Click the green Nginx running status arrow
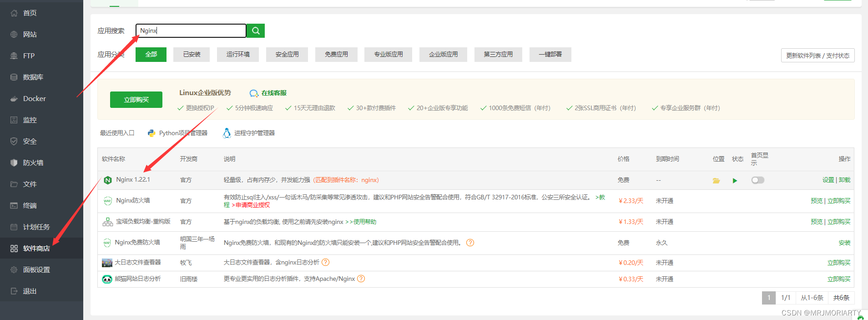Viewport: 868px width, 320px height. [735, 181]
